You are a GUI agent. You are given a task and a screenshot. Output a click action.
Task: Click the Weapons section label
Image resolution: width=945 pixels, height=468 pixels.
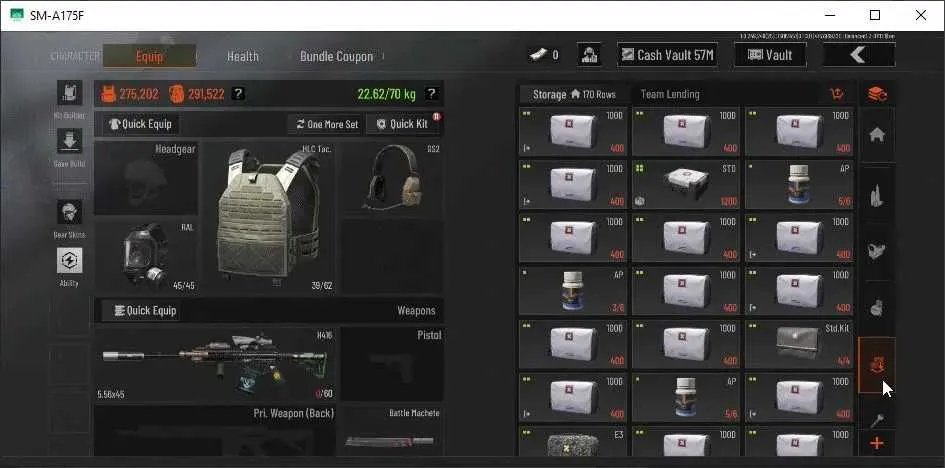pos(416,311)
